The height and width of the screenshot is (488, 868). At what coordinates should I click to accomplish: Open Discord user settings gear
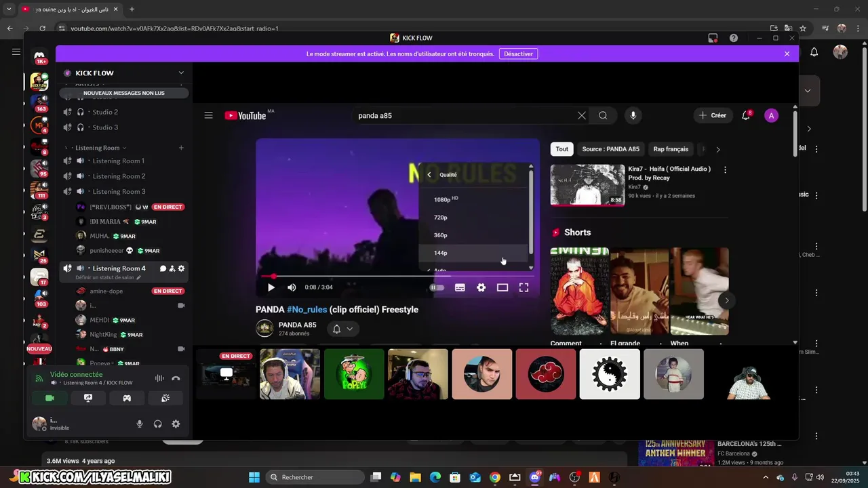[x=176, y=424]
